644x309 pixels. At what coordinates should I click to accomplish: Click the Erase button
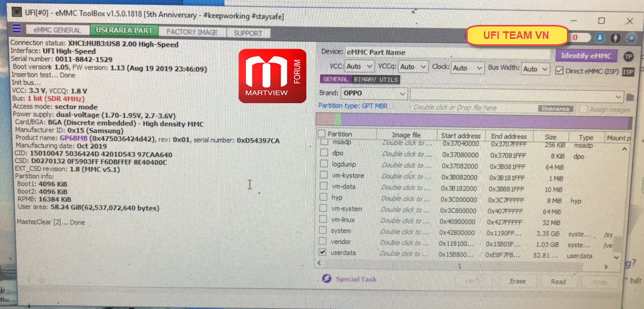pos(517,281)
